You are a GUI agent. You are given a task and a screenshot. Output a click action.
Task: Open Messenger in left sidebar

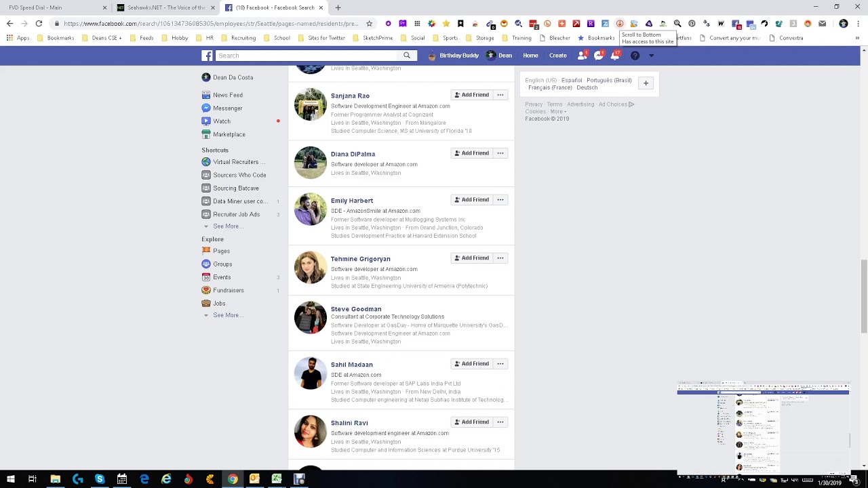click(x=222, y=108)
